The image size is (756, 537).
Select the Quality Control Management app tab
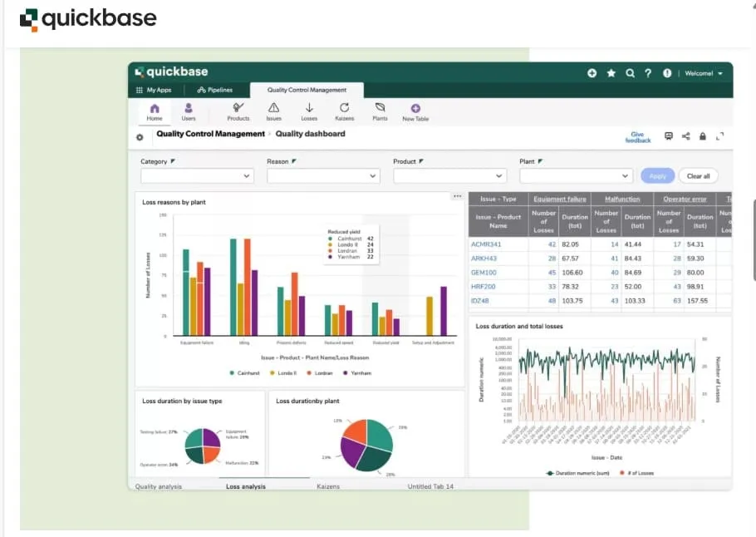click(307, 90)
